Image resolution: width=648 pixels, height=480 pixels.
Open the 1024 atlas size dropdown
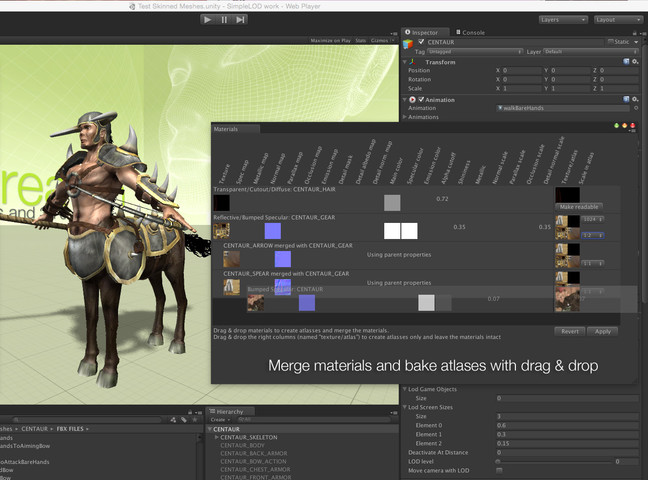[x=593, y=219]
